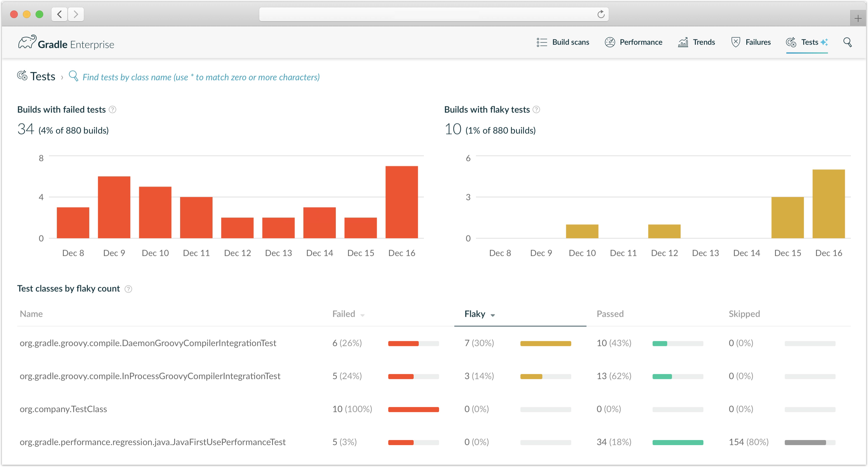Screen dimensions: 868x467
Task: Open the Trends section
Action: (696, 43)
